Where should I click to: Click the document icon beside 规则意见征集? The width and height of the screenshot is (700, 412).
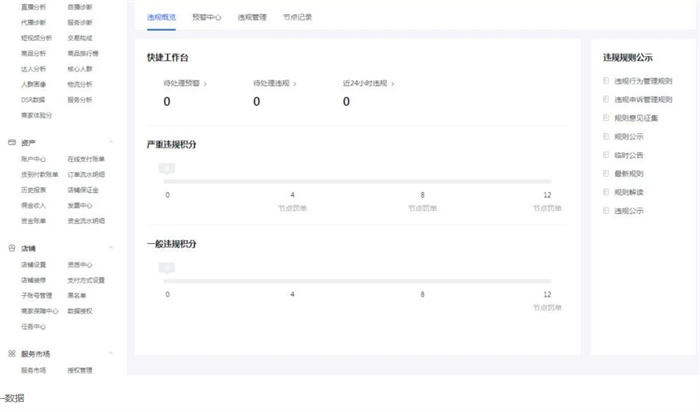coord(606,118)
